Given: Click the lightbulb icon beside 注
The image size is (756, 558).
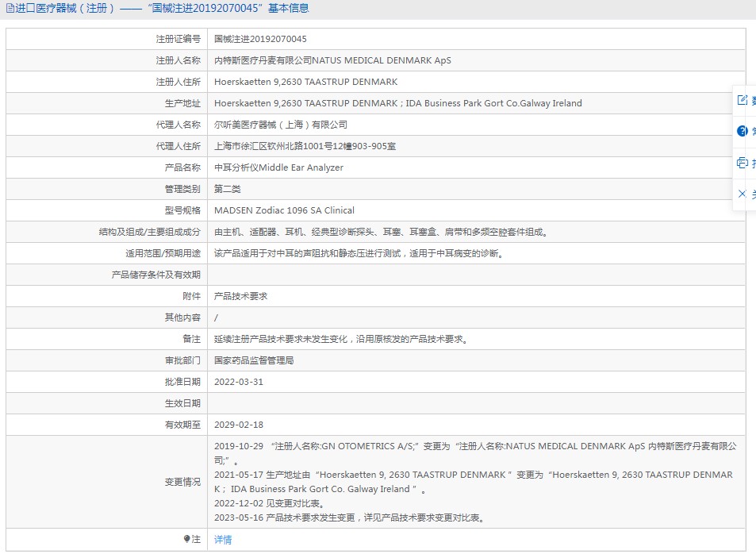Looking at the screenshot, I should [186, 539].
